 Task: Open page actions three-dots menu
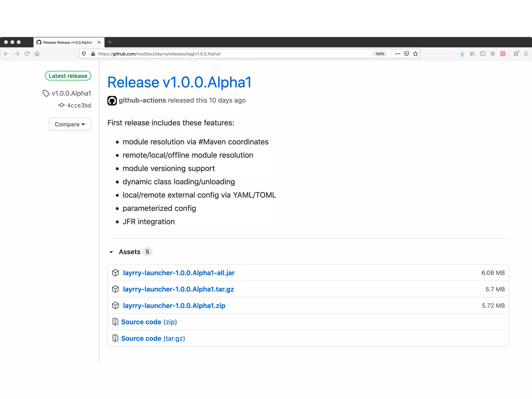(397, 54)
